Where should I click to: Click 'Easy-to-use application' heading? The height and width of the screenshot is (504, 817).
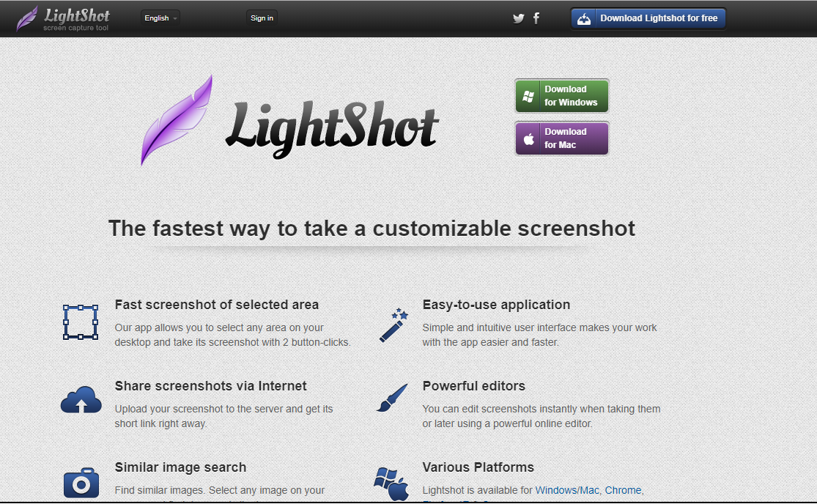click(496, 305)
